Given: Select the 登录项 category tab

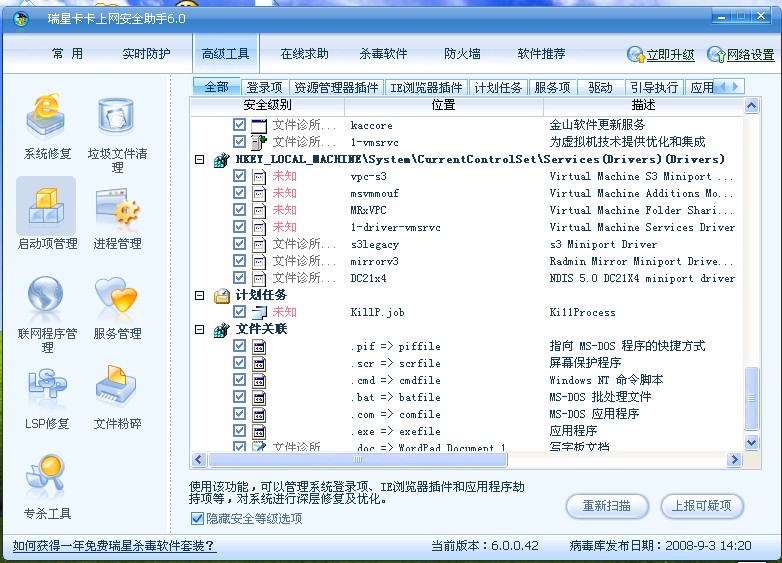Looking at the screenshot, I should pyautogui.click(x=264, y=88).
